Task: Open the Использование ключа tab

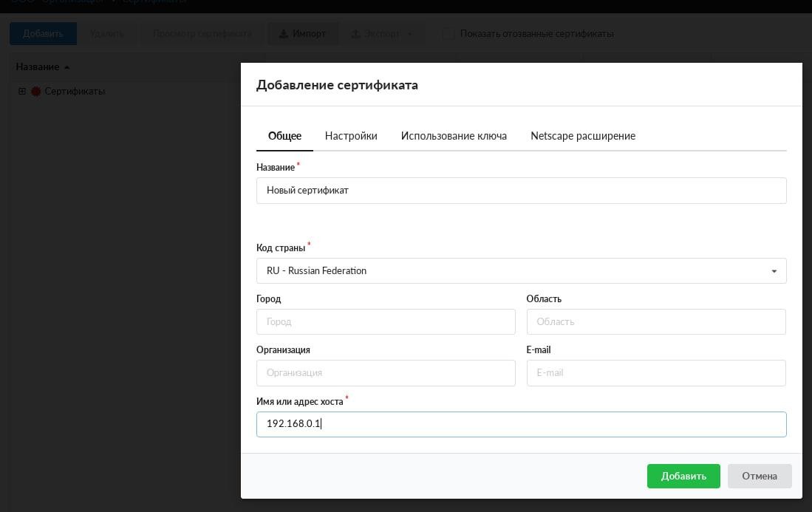Action: [x=454, y=136]
